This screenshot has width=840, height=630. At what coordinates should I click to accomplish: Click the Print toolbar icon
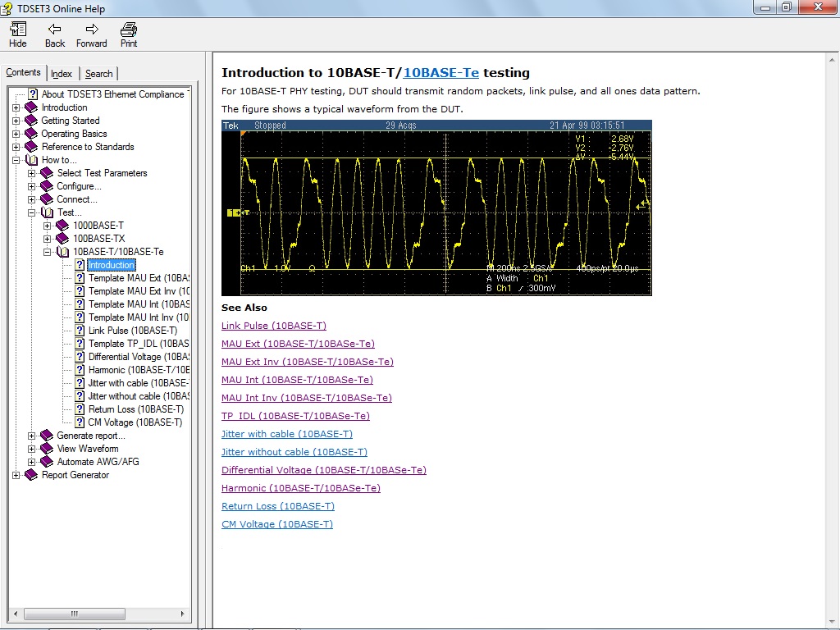129,29
